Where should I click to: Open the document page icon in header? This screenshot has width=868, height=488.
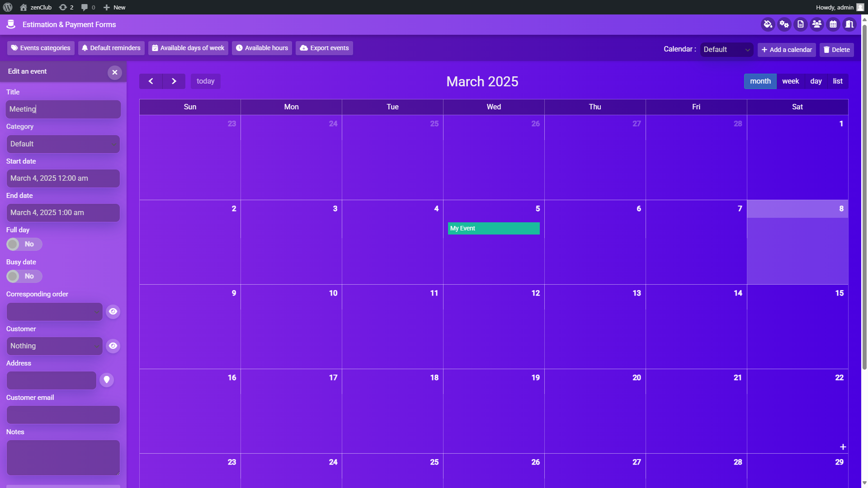click(x=800, y=24)
